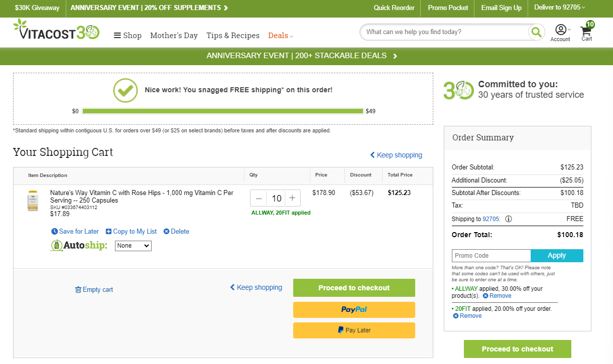
Task: Click the Vitacost 30 logo
Action: [56, 30]
